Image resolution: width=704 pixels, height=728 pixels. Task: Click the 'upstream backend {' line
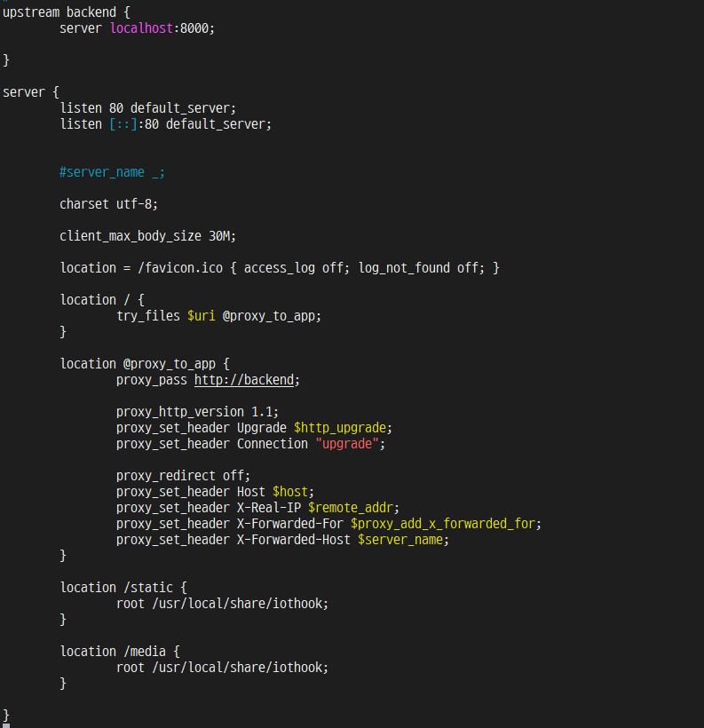point(67,12)
